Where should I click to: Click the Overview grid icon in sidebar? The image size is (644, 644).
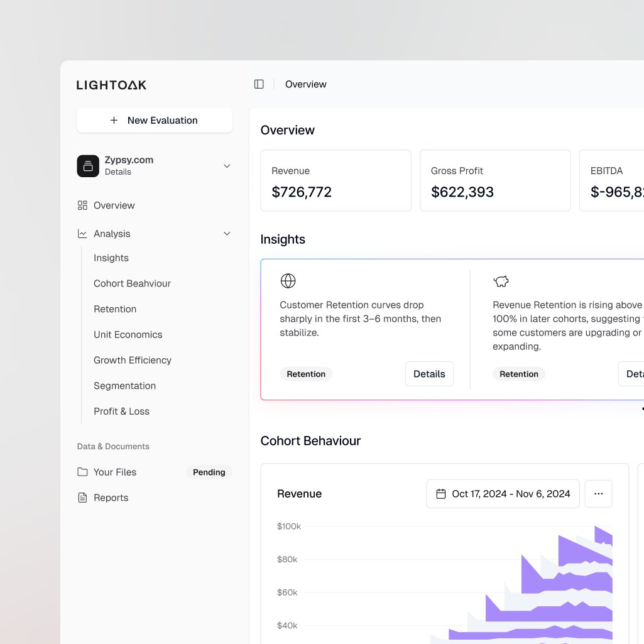point(82,205)
